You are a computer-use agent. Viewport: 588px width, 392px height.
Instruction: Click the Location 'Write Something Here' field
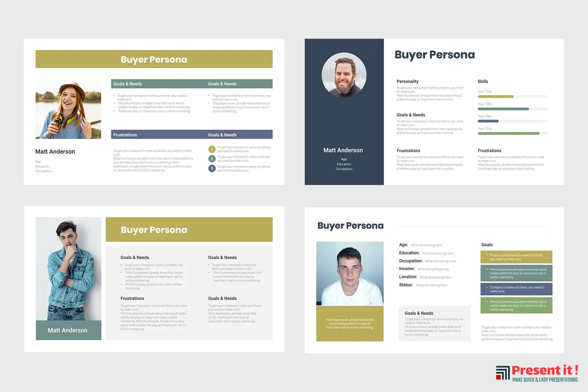(x=435, y=277)
